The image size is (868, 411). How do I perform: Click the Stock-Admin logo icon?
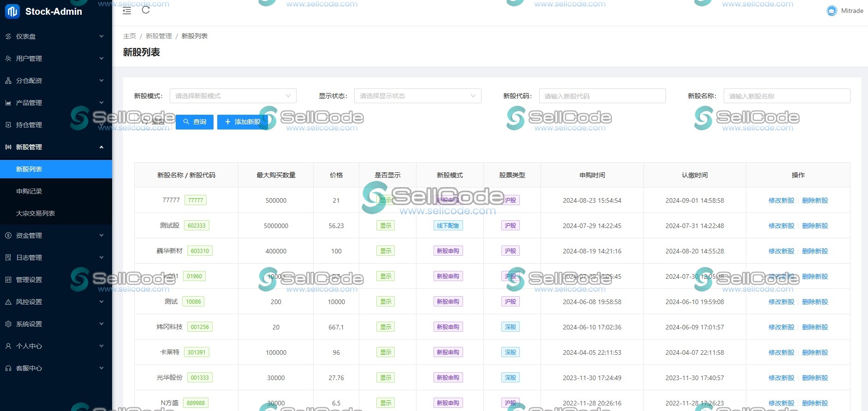click(x=12, y=11)
